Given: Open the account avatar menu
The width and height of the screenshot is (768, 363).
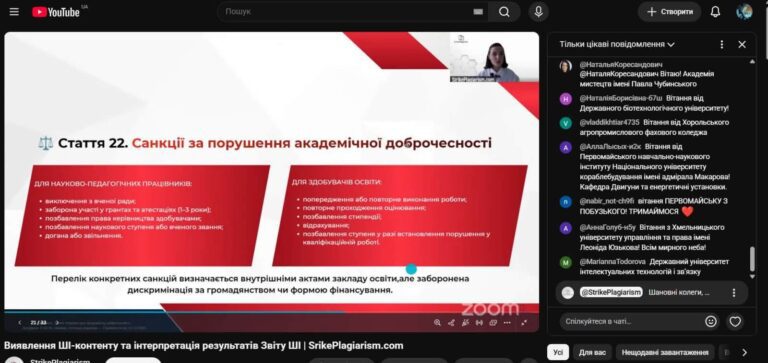Looking at the screenshot, I should click(x=744, y=12).
